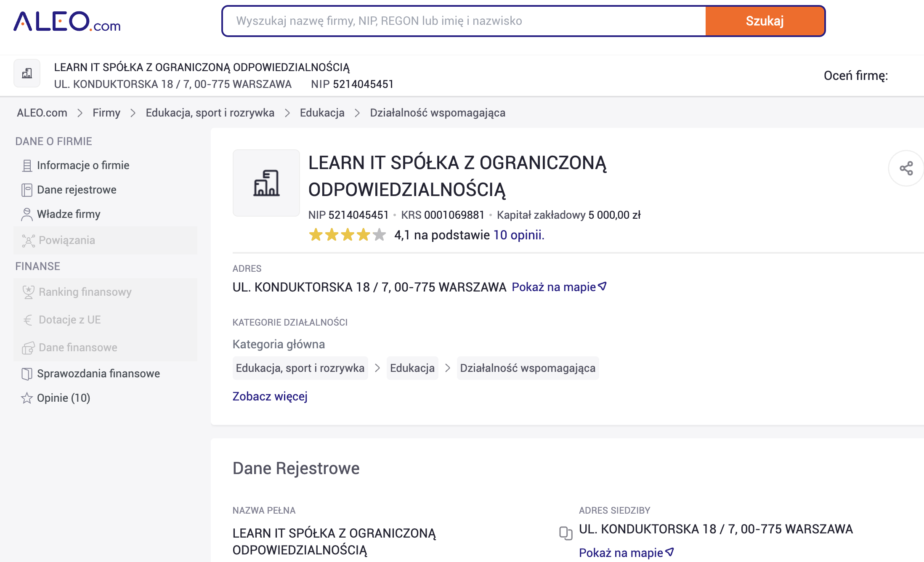Click 'Pokaż na mapie' under ADRES SIEDZIBY
This screenshot has height=562, width=924.
pos(621,552)
